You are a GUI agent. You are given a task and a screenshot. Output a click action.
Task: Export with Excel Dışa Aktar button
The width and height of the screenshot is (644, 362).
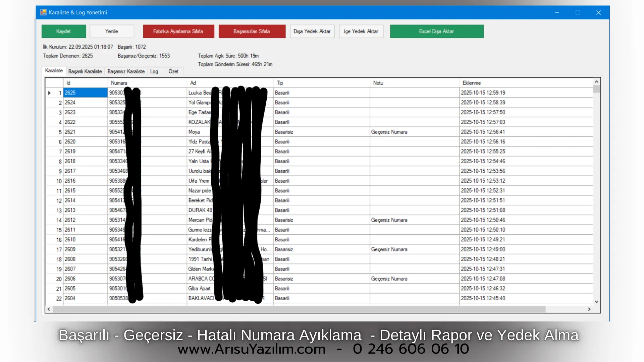click(x=436, y=31)
